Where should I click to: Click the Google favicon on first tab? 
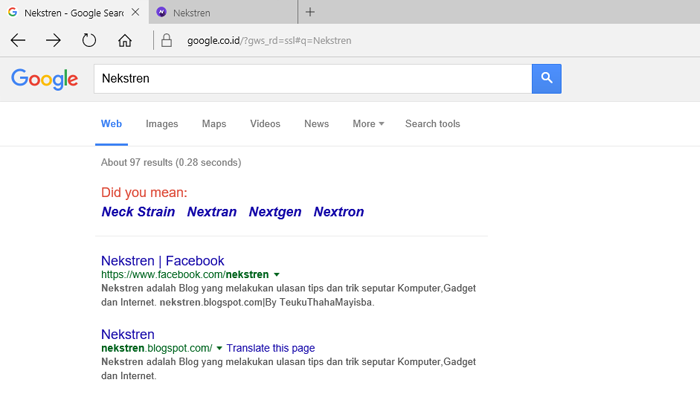(x=12, y=12)
